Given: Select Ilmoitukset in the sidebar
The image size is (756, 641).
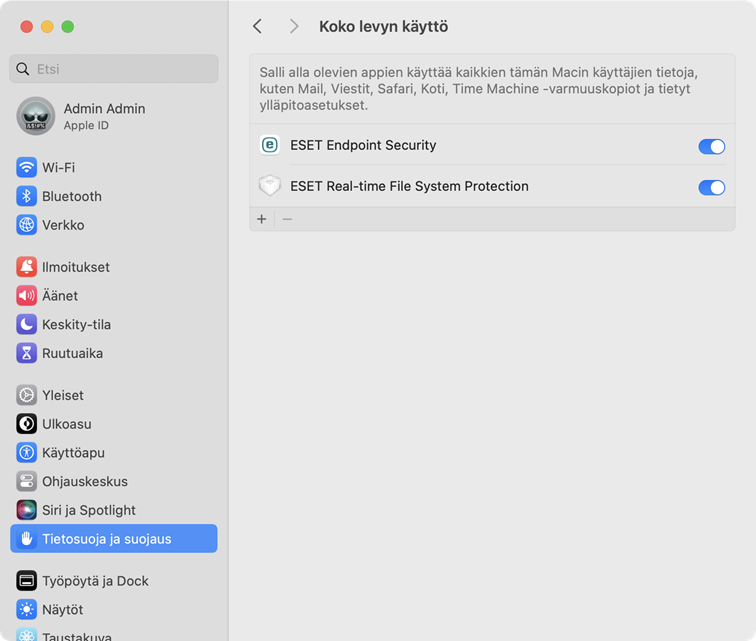Looking at the screenshot, I should click(76, 267).
